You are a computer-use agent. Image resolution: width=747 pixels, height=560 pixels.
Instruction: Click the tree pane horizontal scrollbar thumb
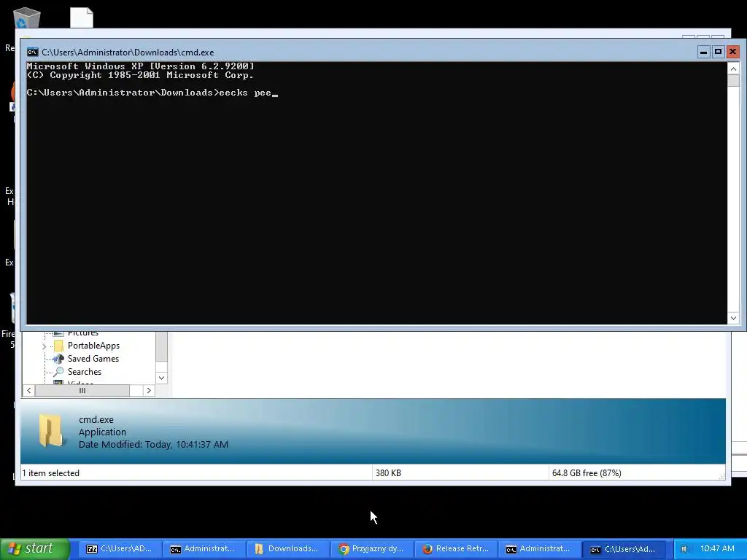[x=82, y=391]
